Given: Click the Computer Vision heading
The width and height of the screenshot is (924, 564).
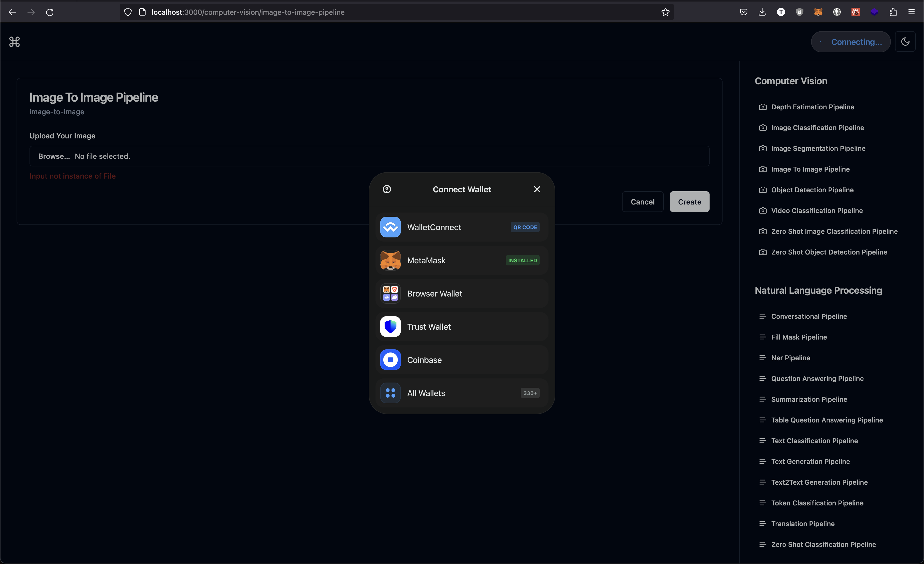Looking at the screenshot, I should (x=790, y=81).
